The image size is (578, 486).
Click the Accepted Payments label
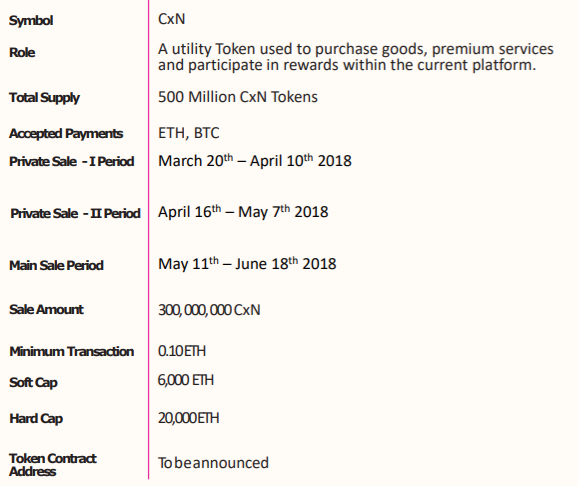pos(66,134)
